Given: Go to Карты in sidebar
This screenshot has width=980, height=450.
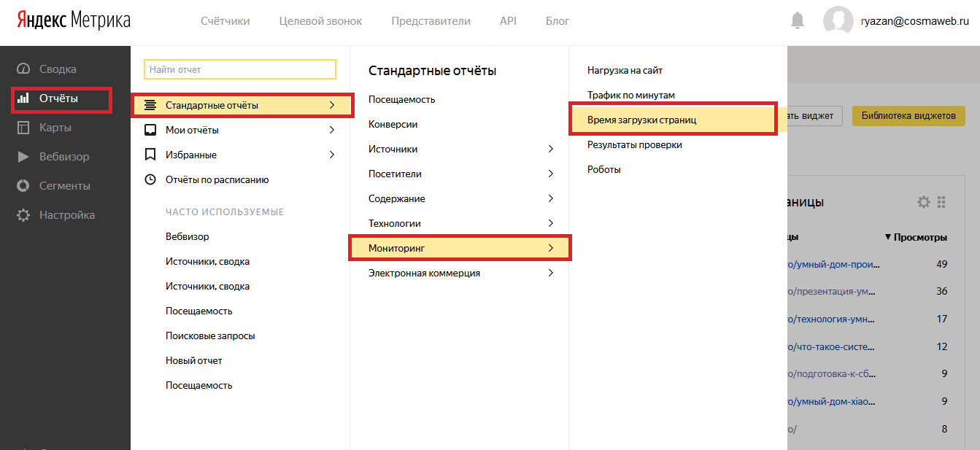Looking at the screenshot, I should click(55, 128).
